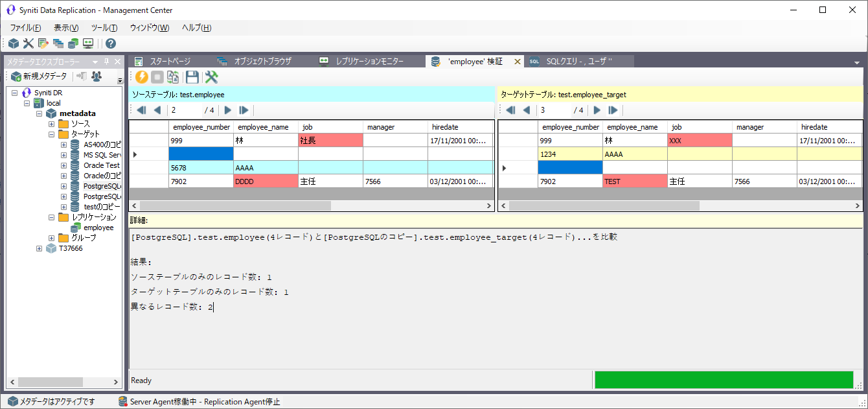Go to last record in target table
The width and height of the screenshot is (868, 409).
(613, 110)
